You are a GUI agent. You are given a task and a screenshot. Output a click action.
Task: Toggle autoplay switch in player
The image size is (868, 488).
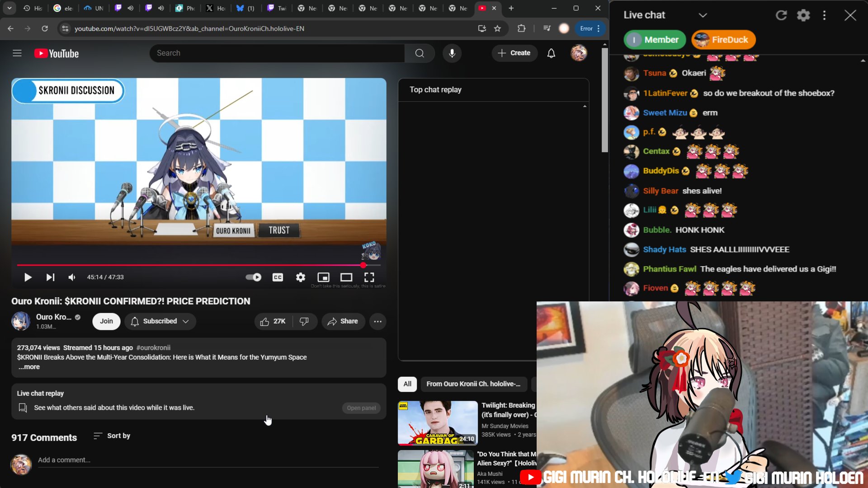tap(254, 277)
